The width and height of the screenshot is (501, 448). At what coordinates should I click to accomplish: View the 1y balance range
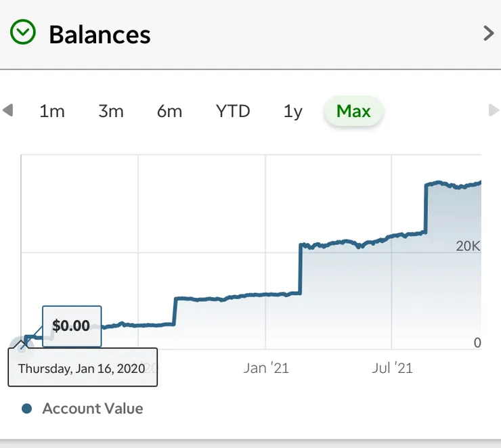point(292,111)
